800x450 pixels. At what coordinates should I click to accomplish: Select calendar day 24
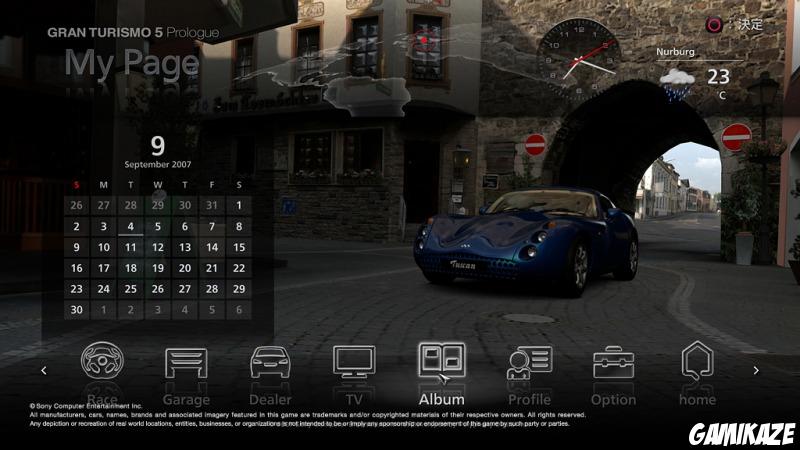pyautogui.click(x=104, y=289)
